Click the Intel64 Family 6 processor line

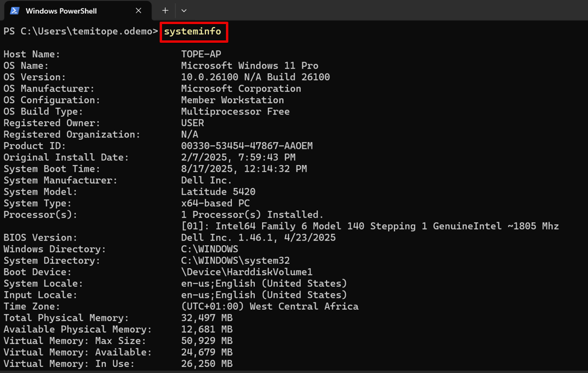[x=370, y=226]
